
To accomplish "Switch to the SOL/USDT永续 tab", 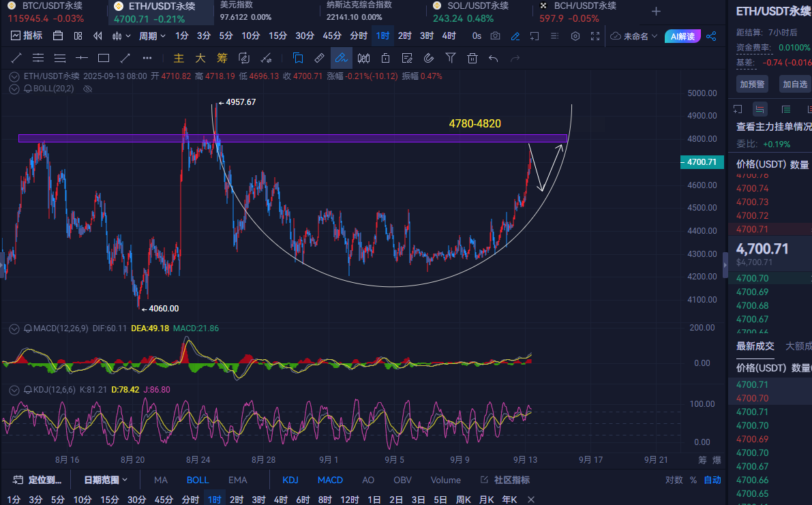I will click(470, 12).
